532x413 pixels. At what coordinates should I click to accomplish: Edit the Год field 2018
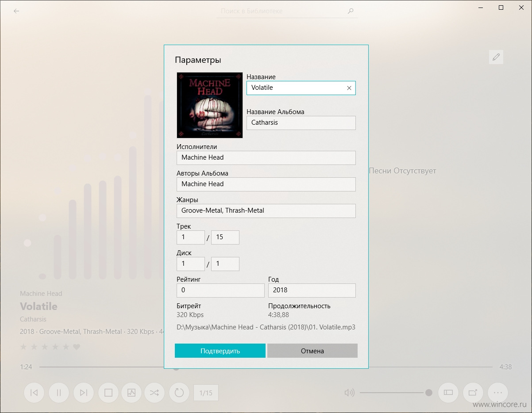point(312,291)
